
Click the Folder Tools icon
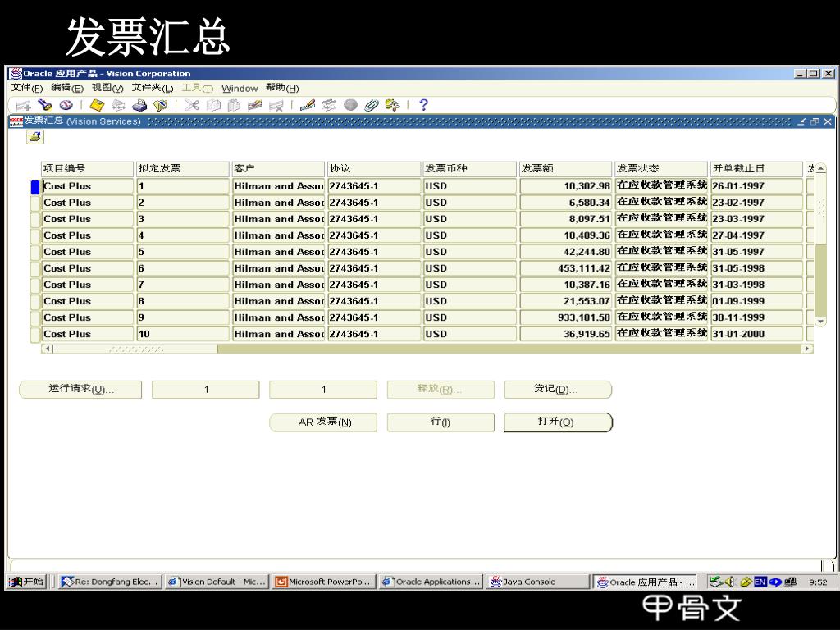click(392, 105)
